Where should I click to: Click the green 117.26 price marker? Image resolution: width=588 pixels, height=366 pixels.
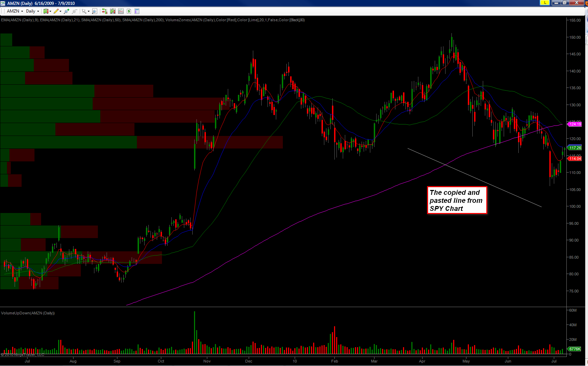point(575,148)
